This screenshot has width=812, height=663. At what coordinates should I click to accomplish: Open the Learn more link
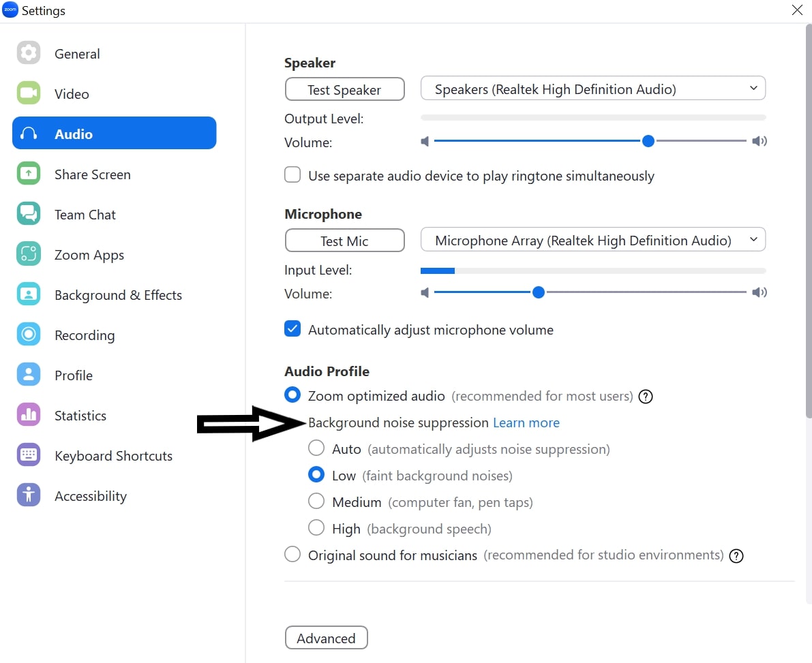tap(526, 423)
